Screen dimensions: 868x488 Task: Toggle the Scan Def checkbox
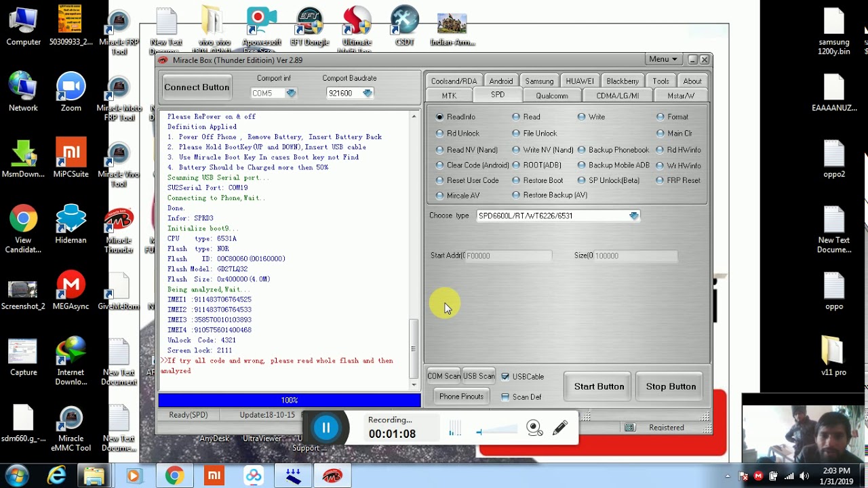coord(505,397)
